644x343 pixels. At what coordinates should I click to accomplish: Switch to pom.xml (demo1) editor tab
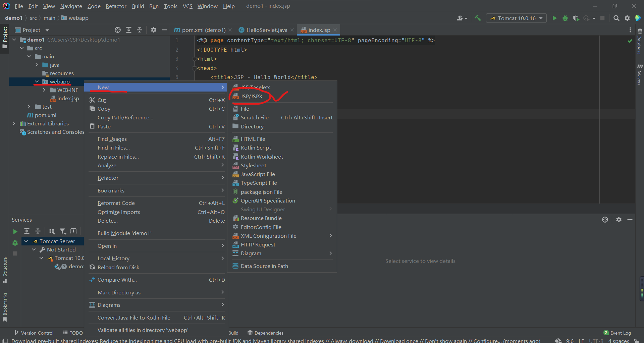click(204, 30)
